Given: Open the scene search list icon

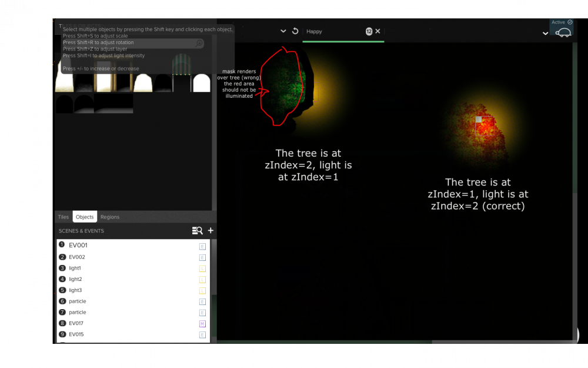Looking at the screenshot, I should pos(197,231).
